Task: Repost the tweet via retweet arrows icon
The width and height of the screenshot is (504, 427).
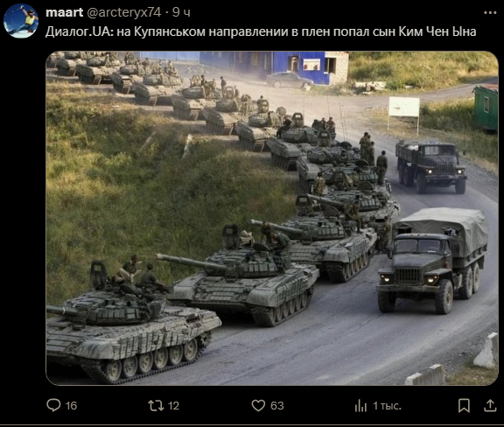Action: 156,405
